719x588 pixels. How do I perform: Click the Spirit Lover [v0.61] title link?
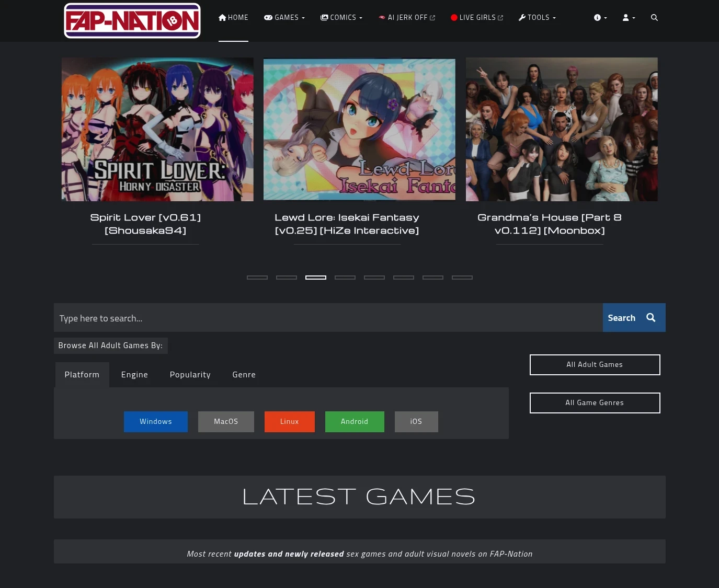point(145,224)
